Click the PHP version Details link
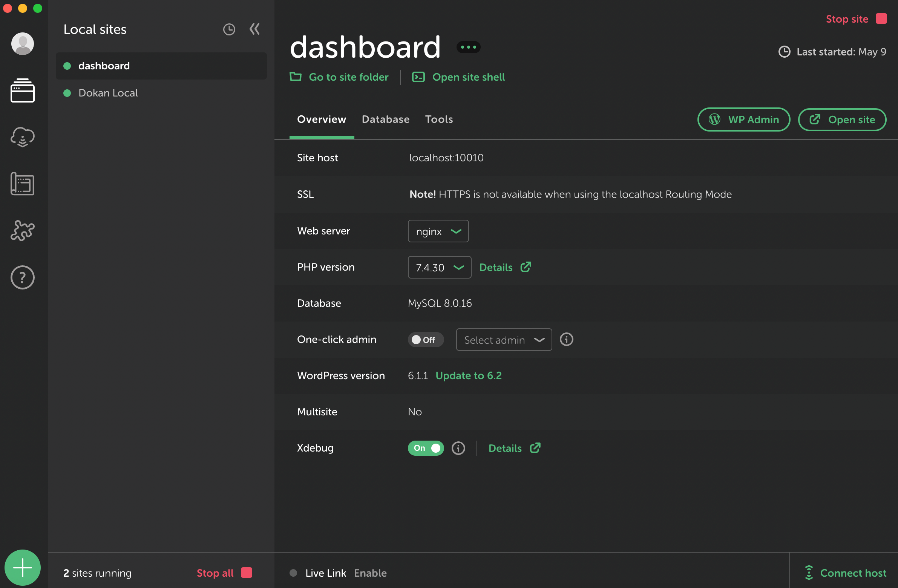 496,267
